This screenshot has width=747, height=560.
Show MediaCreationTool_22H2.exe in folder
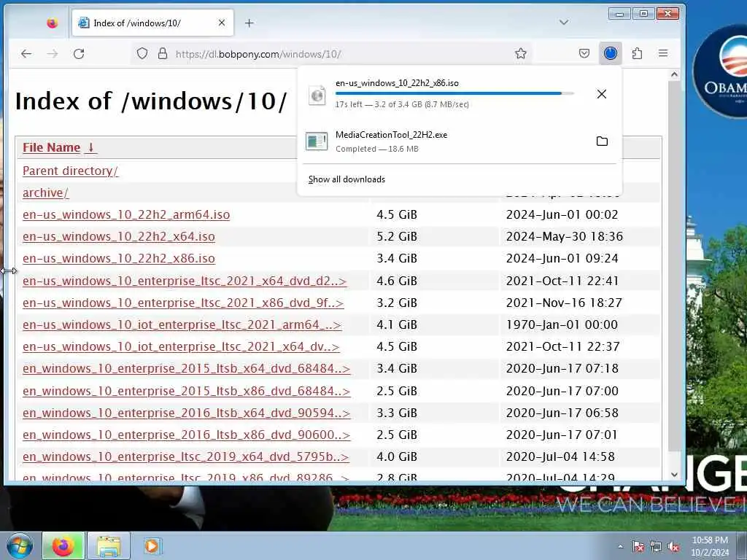click(x=602, y=141)
